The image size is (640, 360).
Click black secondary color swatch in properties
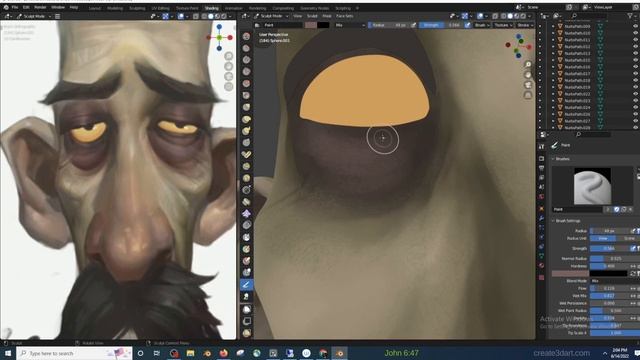[x=608, y=273]
